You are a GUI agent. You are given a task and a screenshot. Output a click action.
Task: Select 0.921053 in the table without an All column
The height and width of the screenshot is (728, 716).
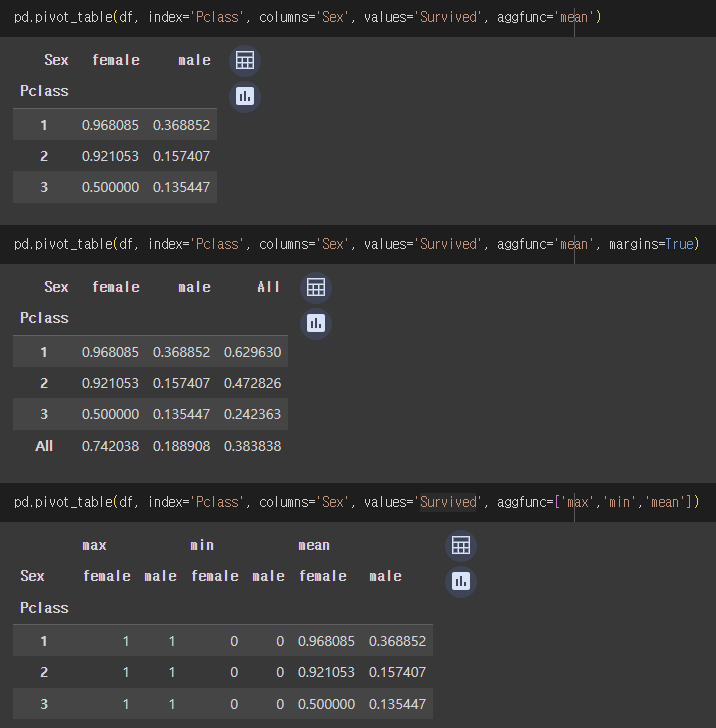point(110,156)
